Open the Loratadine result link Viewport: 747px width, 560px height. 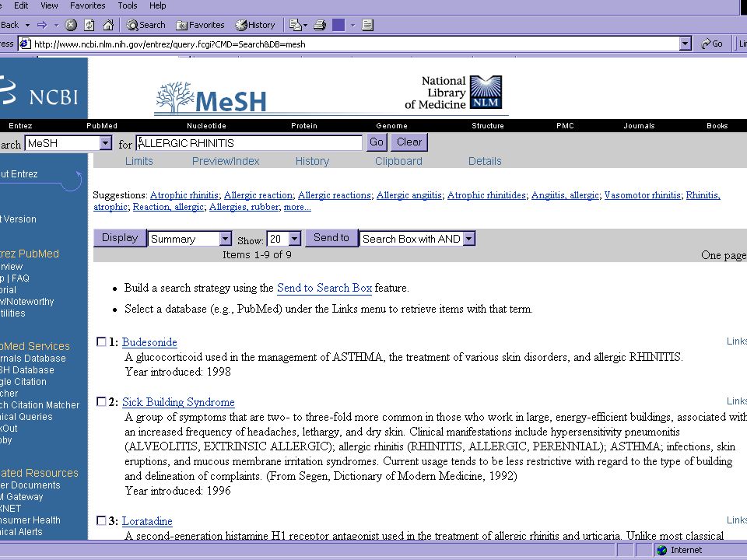point(147,521)
